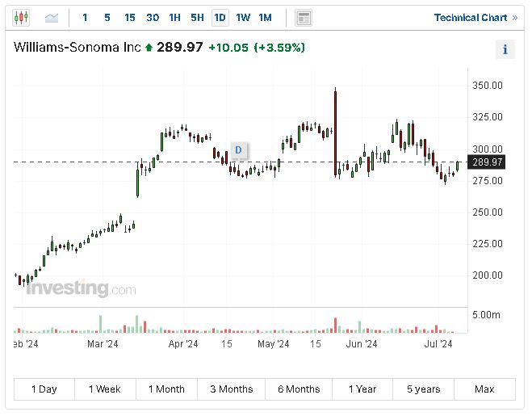Click the Williams-Sonoma Inc title

tap(77, 47)
